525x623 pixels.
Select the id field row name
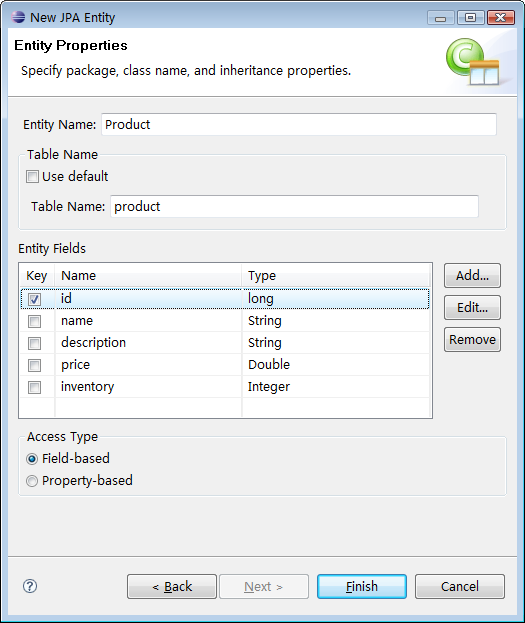pos(66,298)
